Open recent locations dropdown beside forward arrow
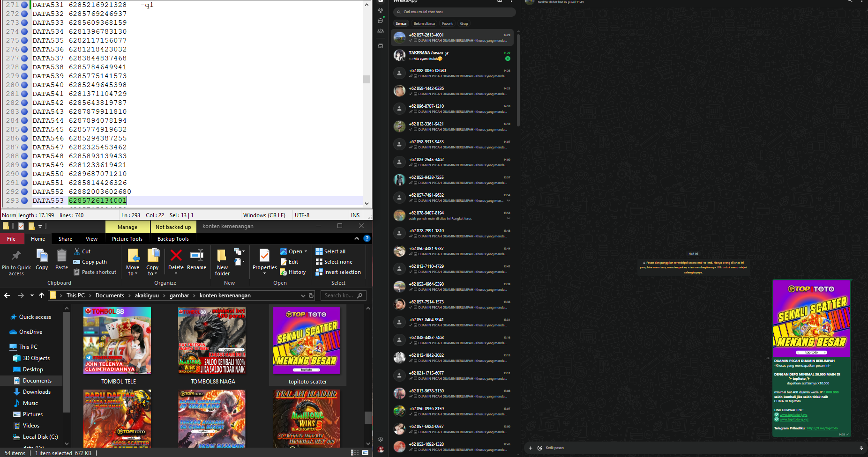 click(x=32, y=295)
